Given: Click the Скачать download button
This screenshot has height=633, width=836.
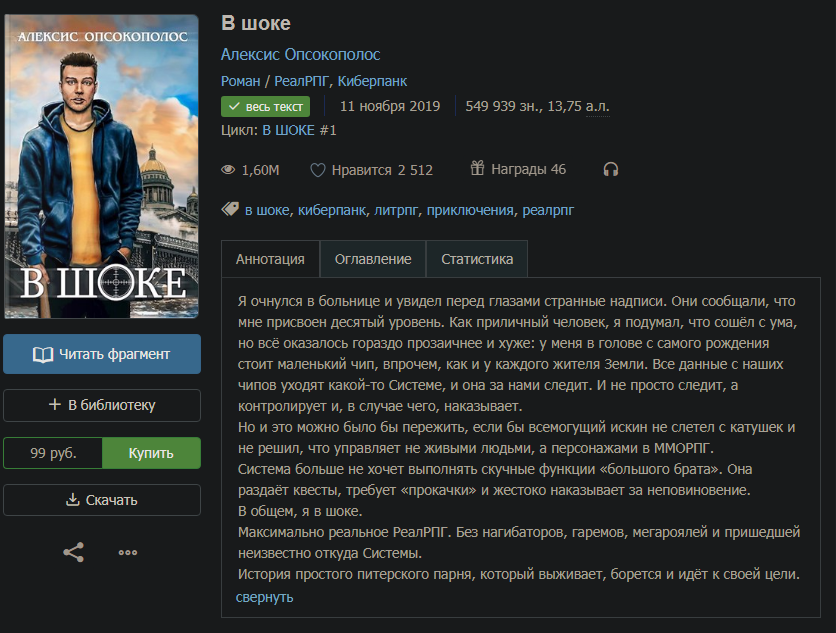Looking at the screenshot, I should click(x=102, y=500).
